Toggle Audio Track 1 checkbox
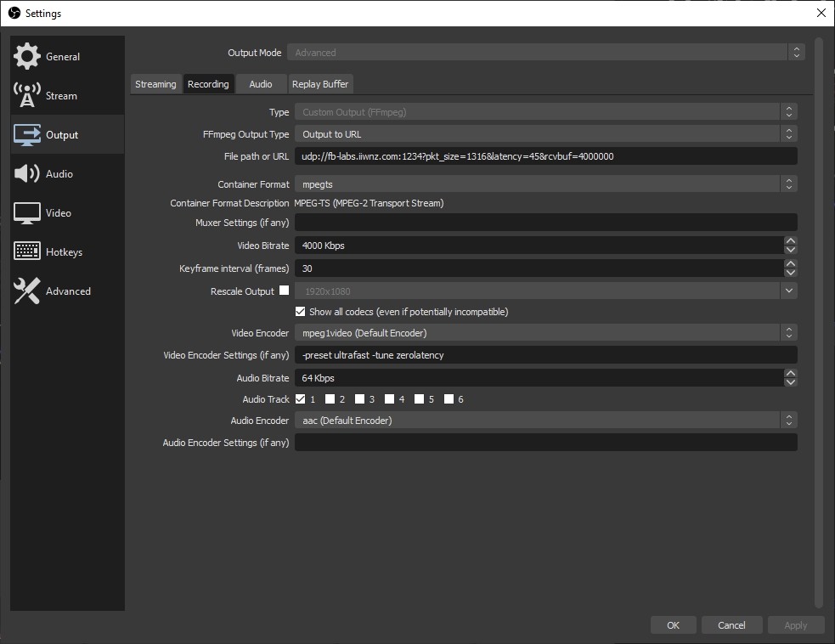Viewport: 835px width, 644px height. (x=301, y=399)
